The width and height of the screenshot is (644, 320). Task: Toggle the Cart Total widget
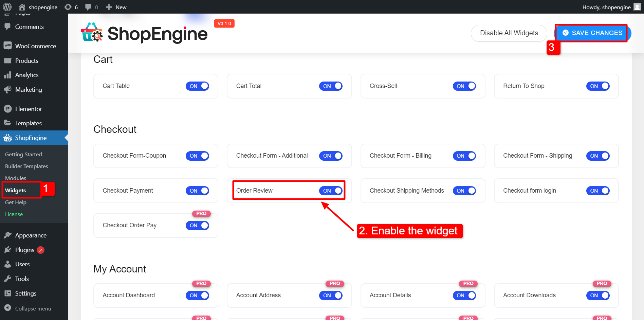(x=331, y=86)
